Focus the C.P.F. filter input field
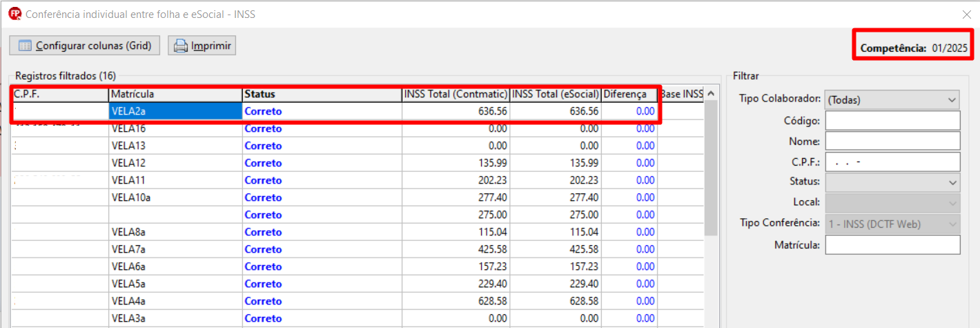The width and height of the screenshot is (980, 328). [x=892, y=162]
